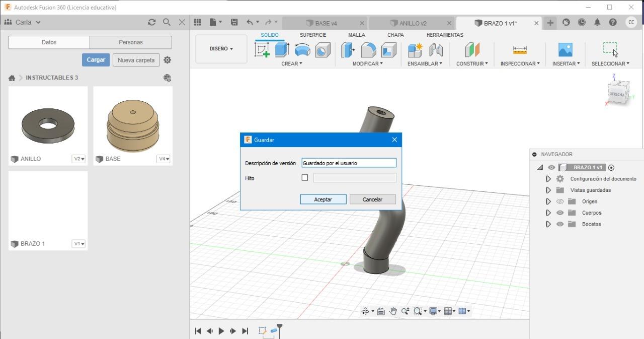Activate BRAZO 1 v1 radio button
The image size is (644, 339).
(611, 168)
